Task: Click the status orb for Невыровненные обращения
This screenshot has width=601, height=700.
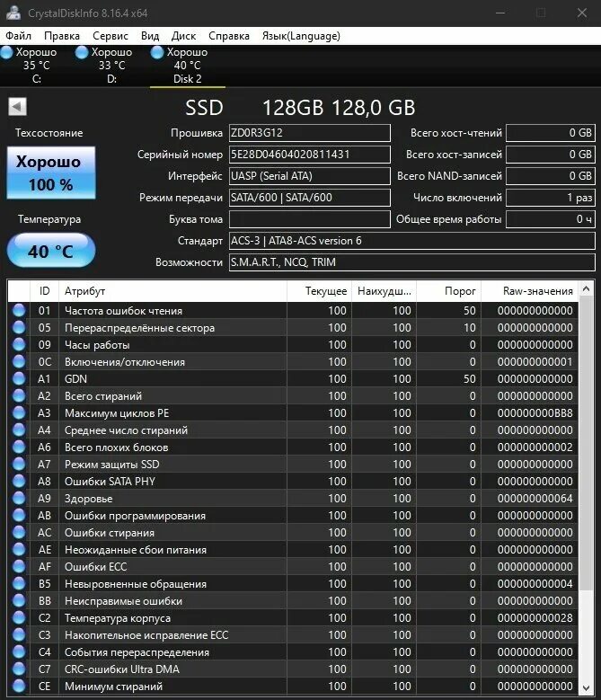Action: [19, 583]
